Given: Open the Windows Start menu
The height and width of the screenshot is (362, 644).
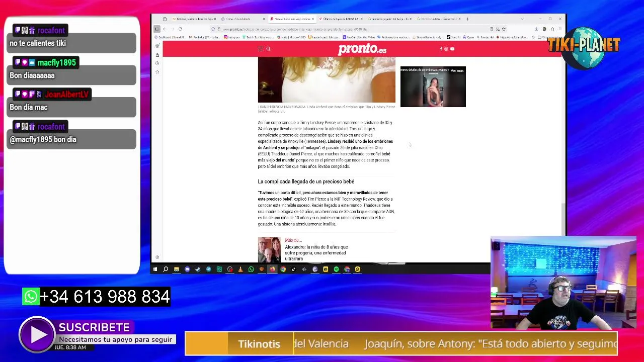Looking at the screenshot, I should click(x=155, y=269).
